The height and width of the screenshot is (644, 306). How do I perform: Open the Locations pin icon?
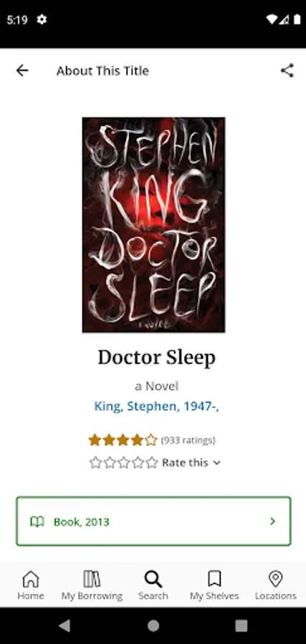[275, 579]
